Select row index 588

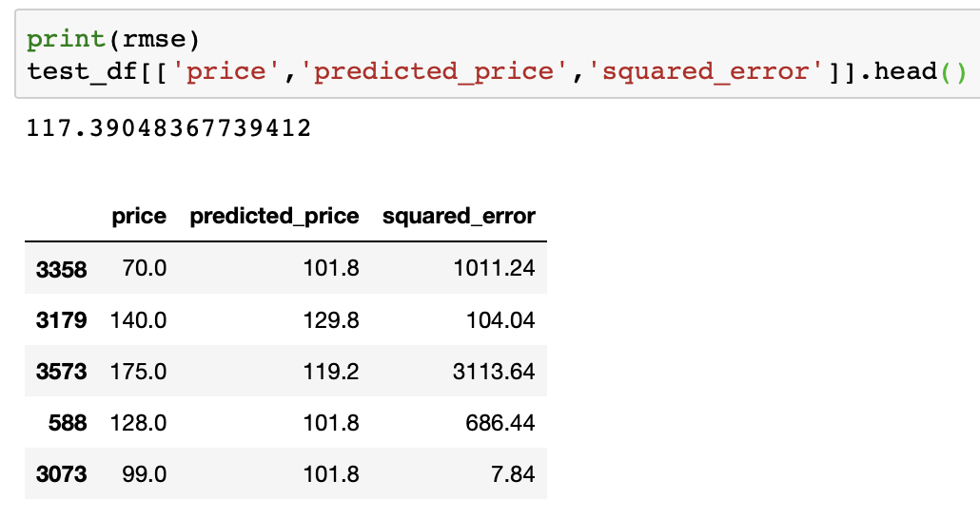point(68,423)
